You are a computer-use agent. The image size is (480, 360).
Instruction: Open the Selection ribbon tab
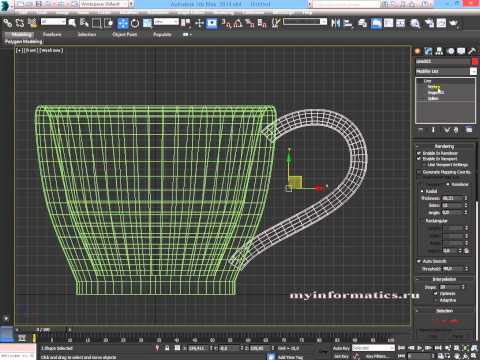(x=87, y=34)
